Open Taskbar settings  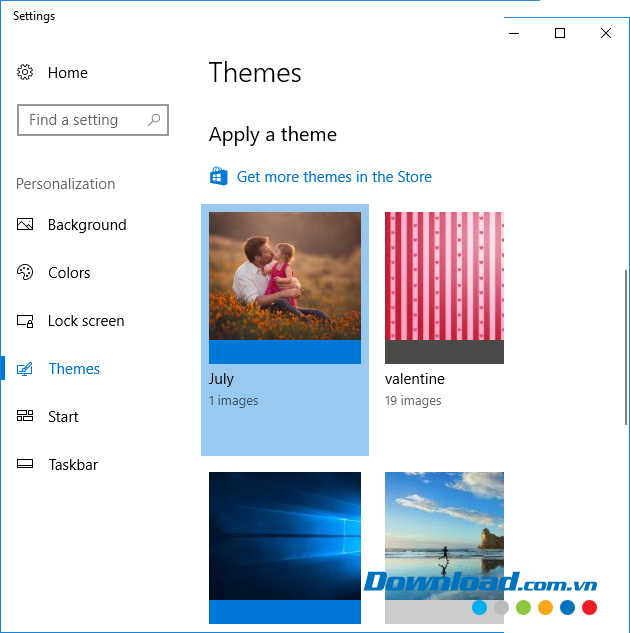coord(73,465)
